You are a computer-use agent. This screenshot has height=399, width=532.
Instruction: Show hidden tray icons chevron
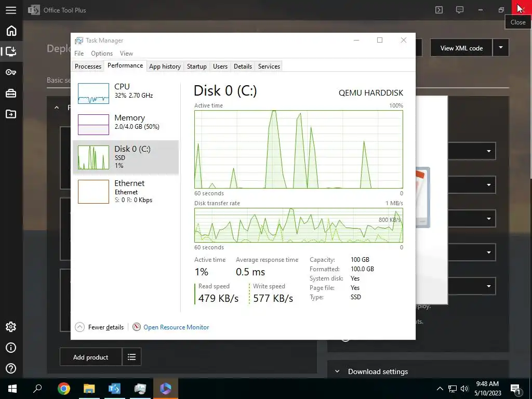[440, 389]
